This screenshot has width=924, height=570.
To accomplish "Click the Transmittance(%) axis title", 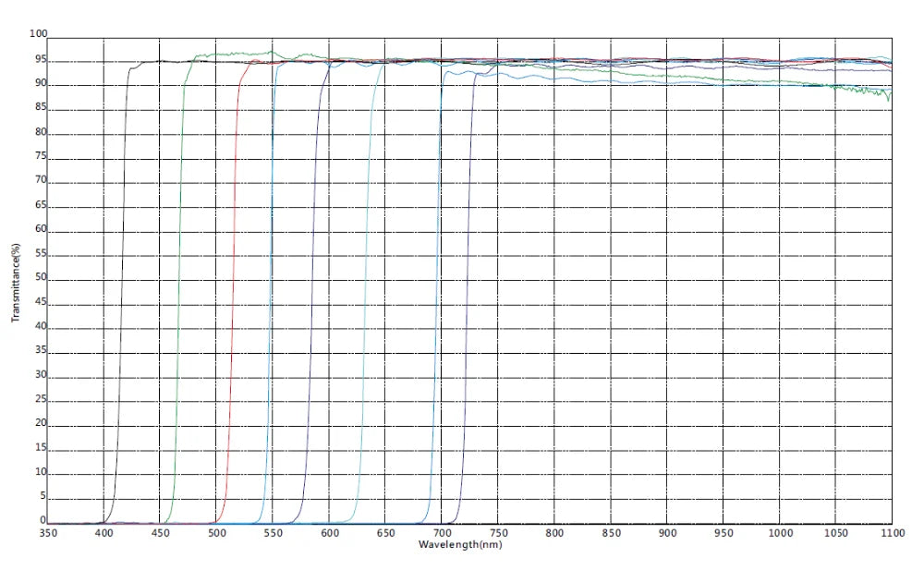I will [x=16, y=283].
